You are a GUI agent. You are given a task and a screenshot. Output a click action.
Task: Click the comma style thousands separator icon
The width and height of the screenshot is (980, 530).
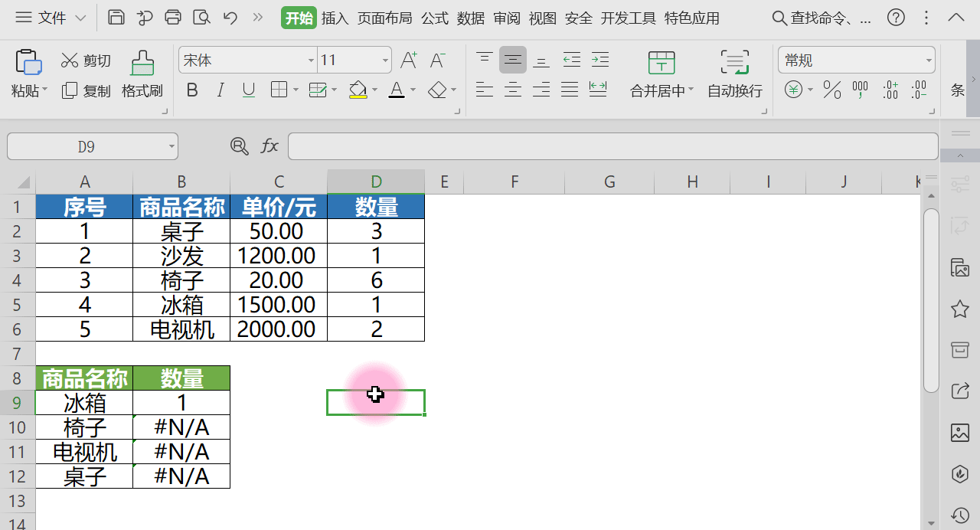pos(859,90)
